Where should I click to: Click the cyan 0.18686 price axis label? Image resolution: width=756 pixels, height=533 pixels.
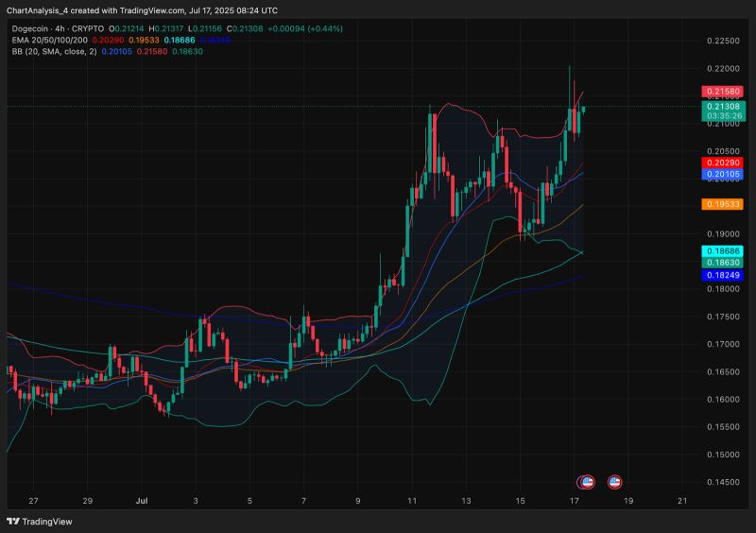coord(722,251)
